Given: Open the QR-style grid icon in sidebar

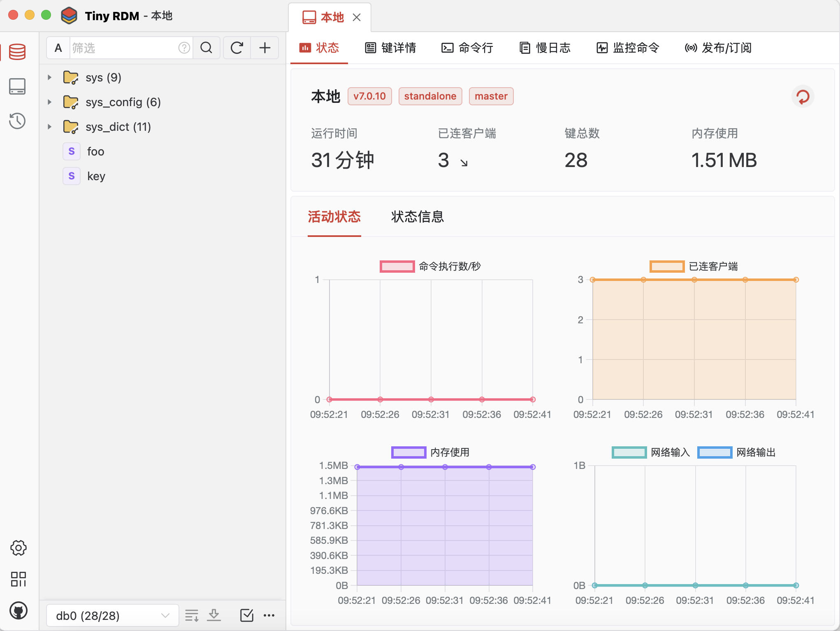Looking at the screenshot, I should coord(19,579).
